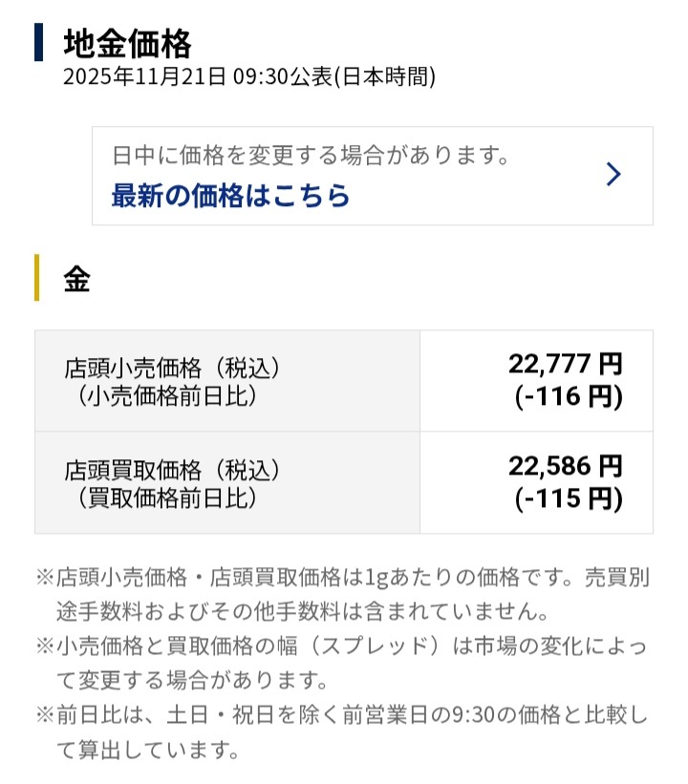Viewport: 688px width, 784px height.
Task: Click the 2025年11月21日 publication date
Action: 145,77
